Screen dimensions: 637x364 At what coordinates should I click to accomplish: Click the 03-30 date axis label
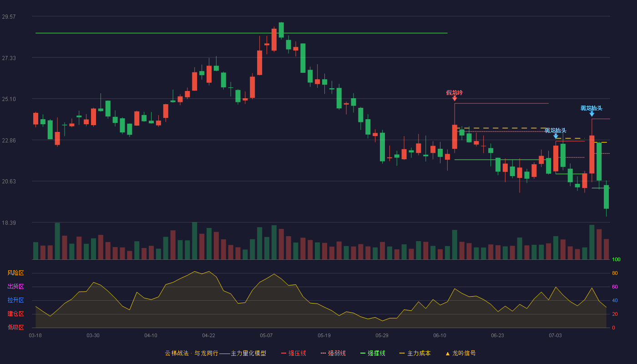click(x=93, y=335)
